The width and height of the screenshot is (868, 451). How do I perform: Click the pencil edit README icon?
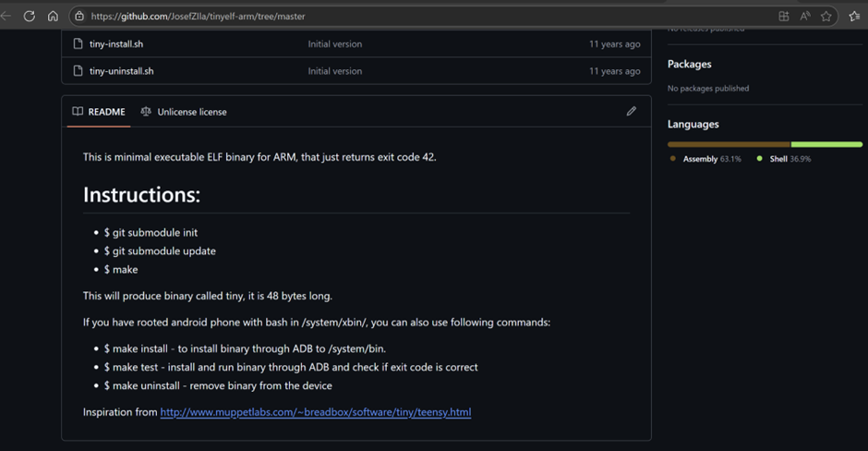632,111
